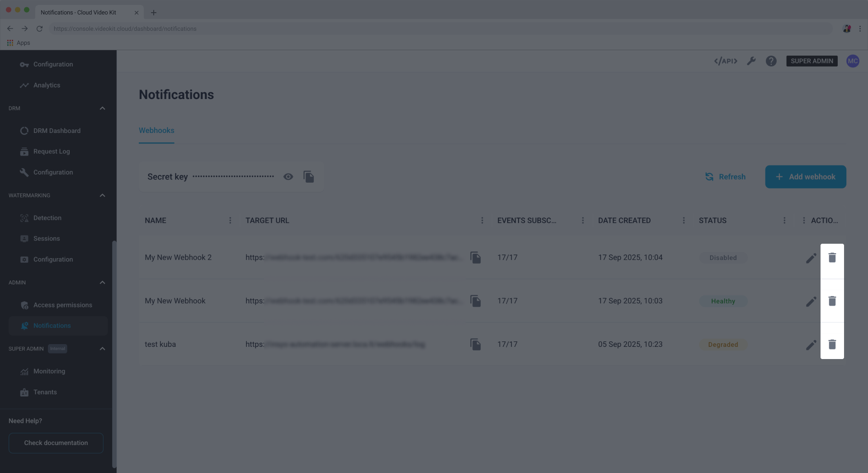Viewport: 868px width, 473px height.
Task: Delete the My New Webhook 2 entry
Action: 832,258
